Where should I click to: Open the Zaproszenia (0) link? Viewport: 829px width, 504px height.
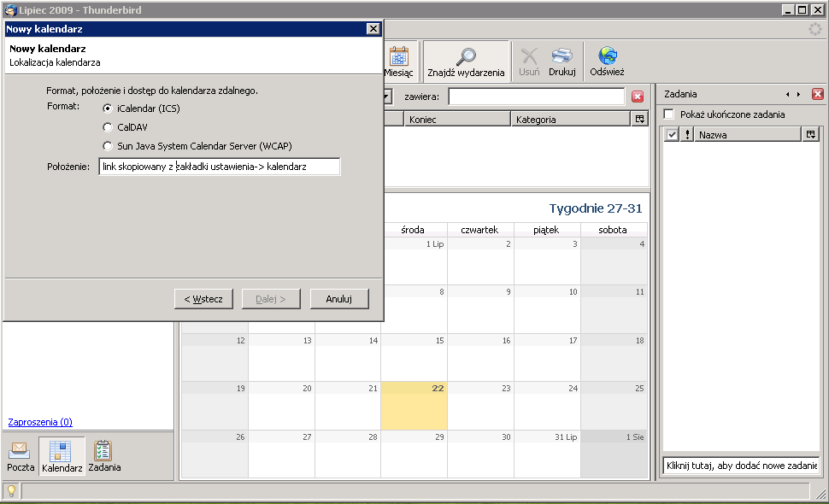pos(40,422)
